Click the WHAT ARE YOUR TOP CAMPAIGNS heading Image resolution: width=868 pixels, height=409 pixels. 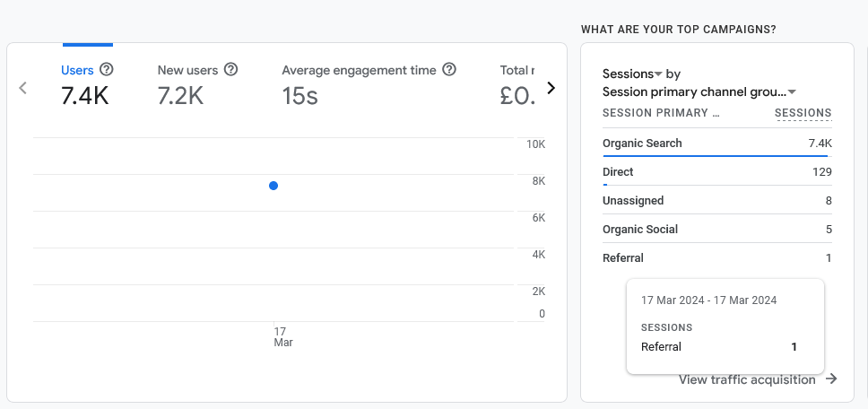click(678, 30)
